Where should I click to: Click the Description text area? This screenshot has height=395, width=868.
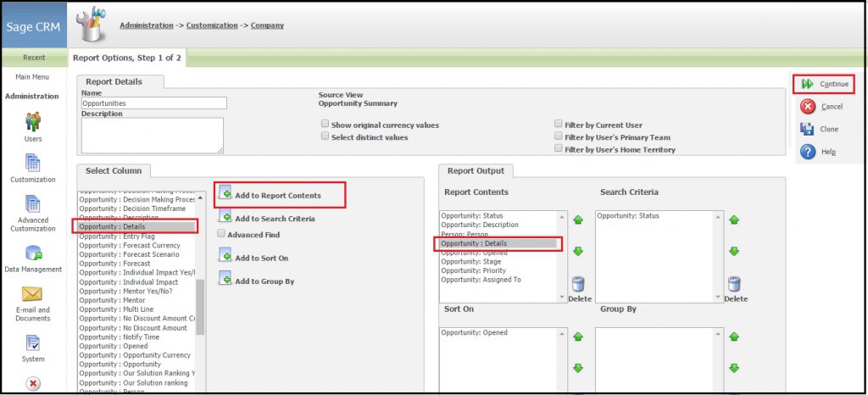pos(153,135)
